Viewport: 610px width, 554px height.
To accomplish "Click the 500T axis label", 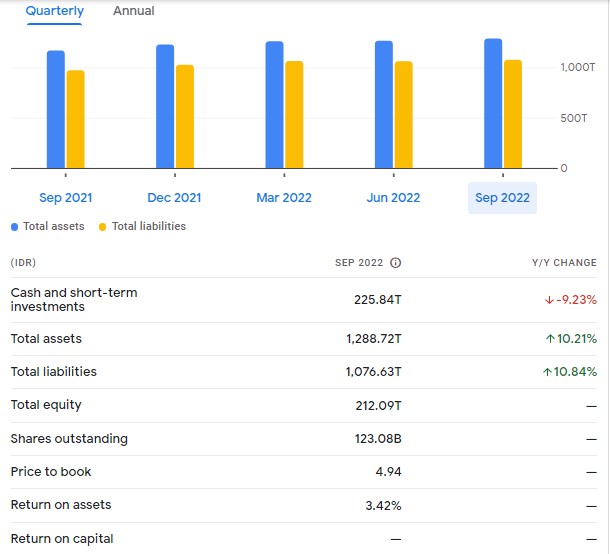I will pyautogui.click(x=573, y=118).
